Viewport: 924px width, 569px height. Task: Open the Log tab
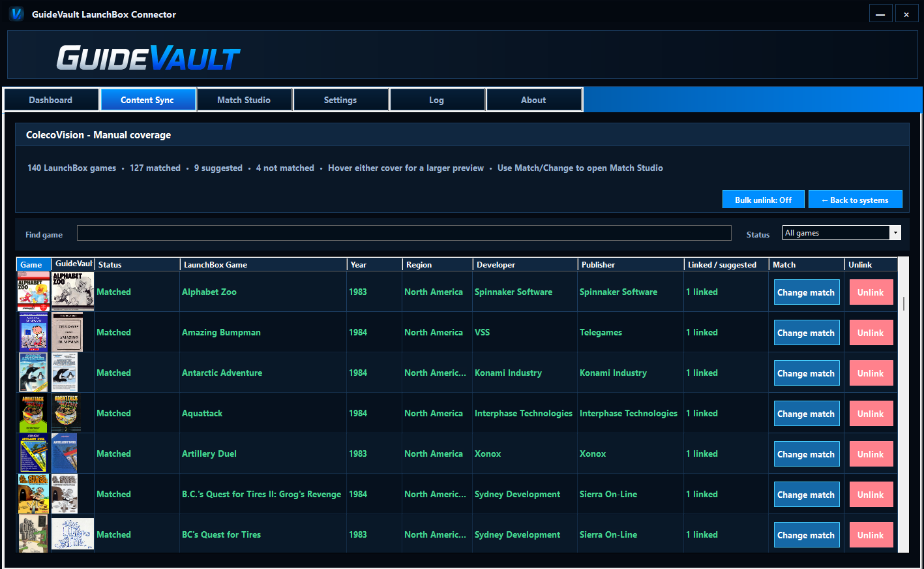[437, 100]
